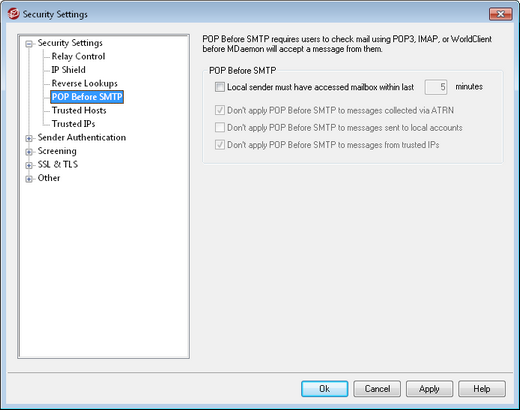Image resolution: width=520 pixels, height=410 pixels.
Task: Open Trusted IPs settings
Action: pyautogui.click(x=73, y=124)
